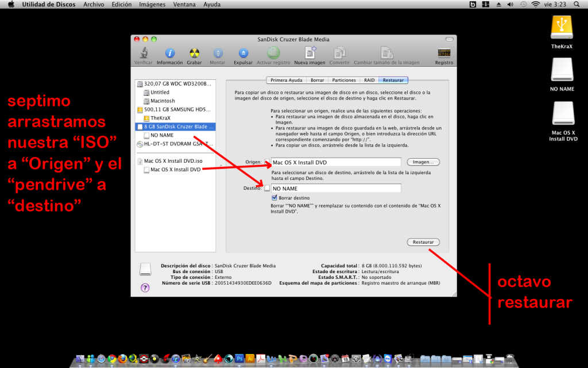
Task: Open the Trash in the Dock
Action: pyautogui.click(x=510, y=359)
